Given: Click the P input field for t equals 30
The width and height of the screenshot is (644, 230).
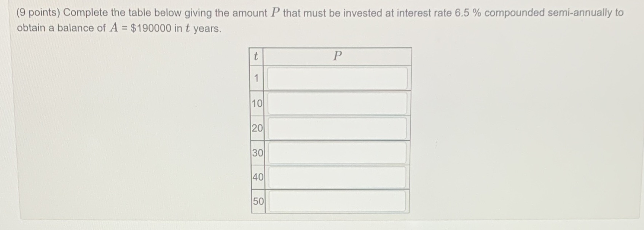Looking at the screenshot, I should [x=337, y=153].
